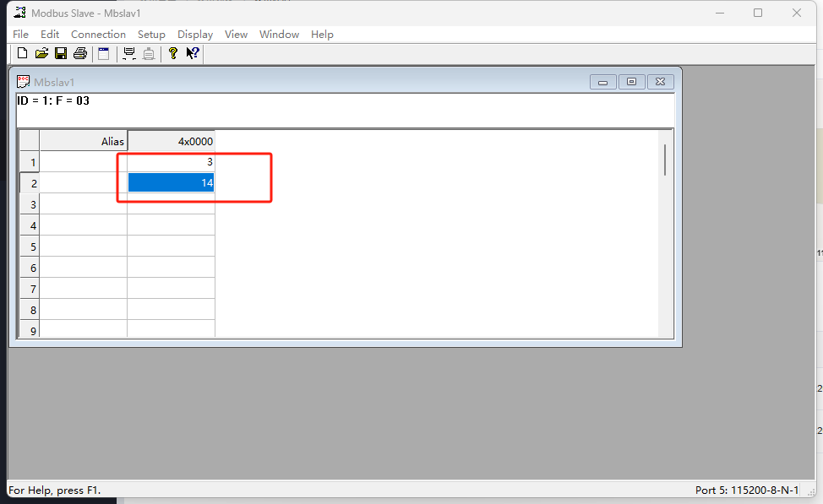Open the Connection menu

click(x=98, y=35)
